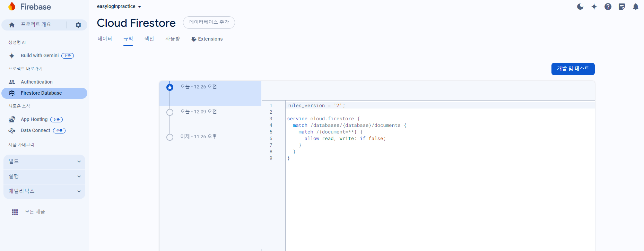Click the 어제 • 11:26 오후 history entry text
This screenshot has height=251, width=644.
tap(199, 137)
